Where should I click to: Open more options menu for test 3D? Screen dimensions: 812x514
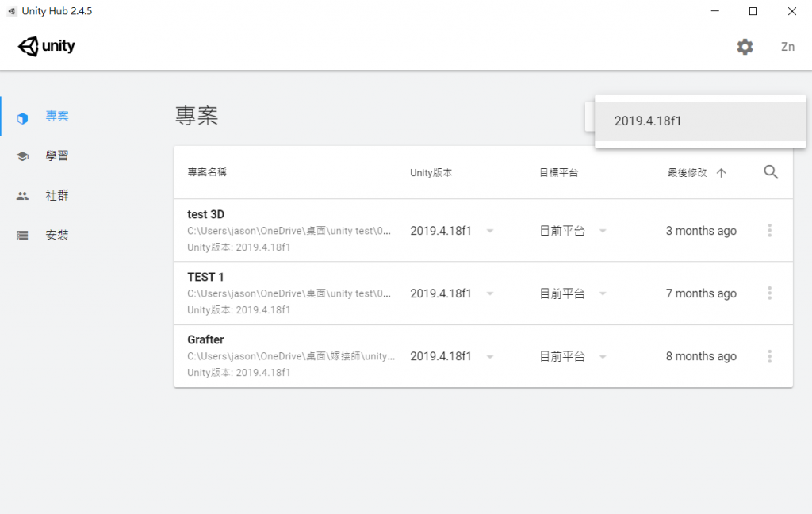pos(769,231)
